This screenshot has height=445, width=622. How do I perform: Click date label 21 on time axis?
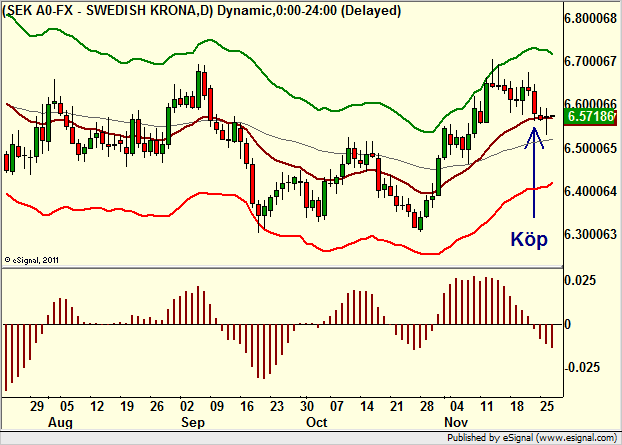pos(397,407)
